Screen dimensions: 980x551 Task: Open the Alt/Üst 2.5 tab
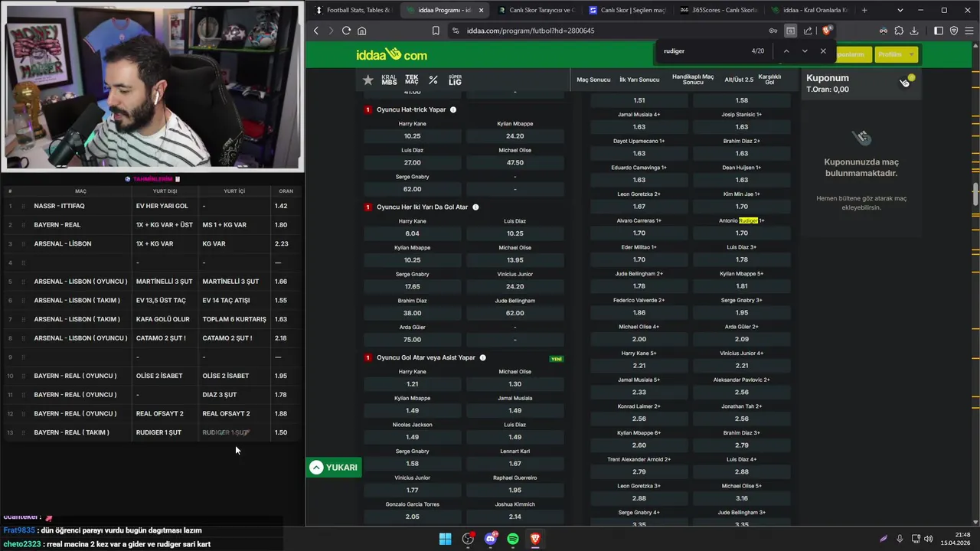point(739,80)
